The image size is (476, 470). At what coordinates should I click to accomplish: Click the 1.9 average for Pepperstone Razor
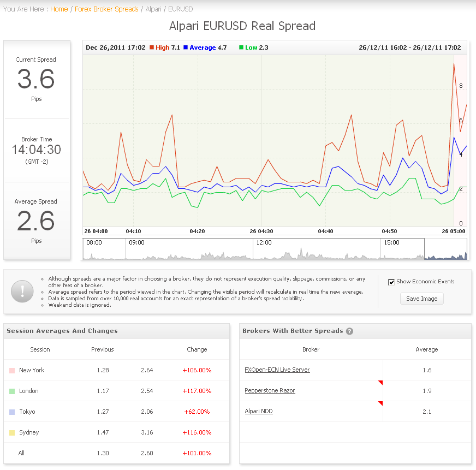pos(427,391)
